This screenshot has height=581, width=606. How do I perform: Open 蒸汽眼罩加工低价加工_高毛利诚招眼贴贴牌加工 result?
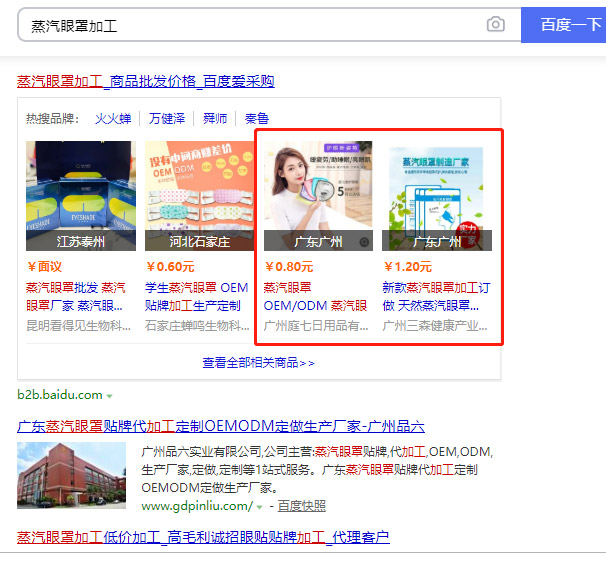pyautogui.click(x=203, y=537)
